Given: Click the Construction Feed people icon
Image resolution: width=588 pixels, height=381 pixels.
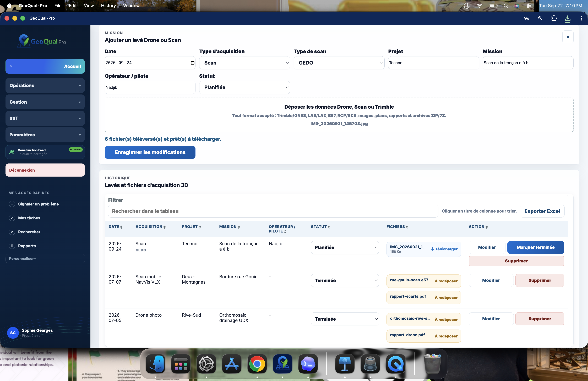Looking at the screenshot, I should click(12, 152).
